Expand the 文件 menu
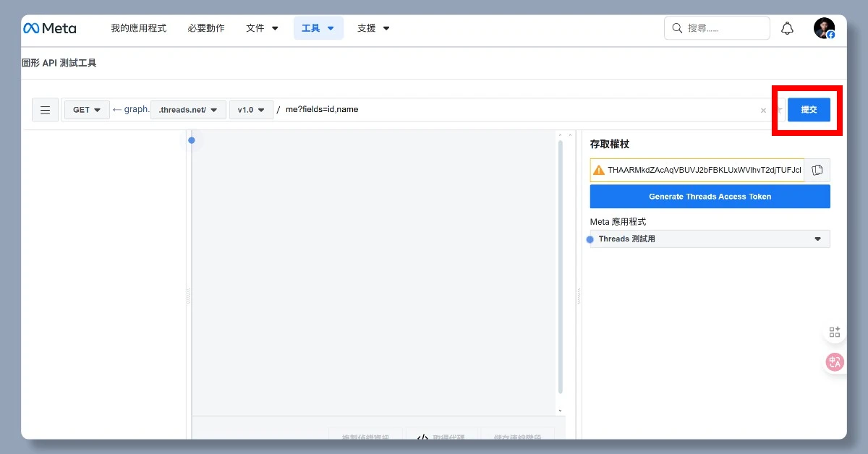Viewport: 868px width, 454px height. coord(262,28)
